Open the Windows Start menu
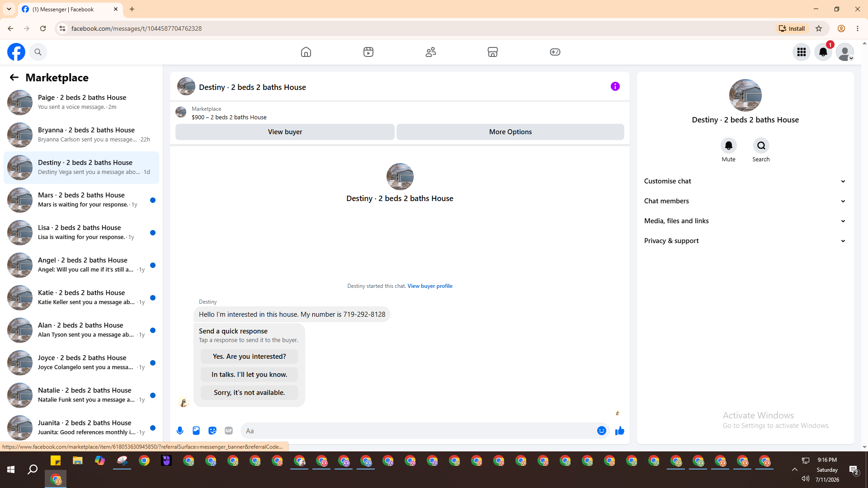Screen dimensions: 868x488 coord(11,470)
